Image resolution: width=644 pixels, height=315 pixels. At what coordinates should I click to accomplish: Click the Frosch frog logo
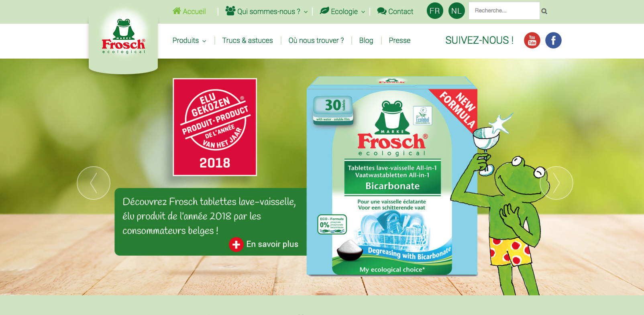[123, 36]
